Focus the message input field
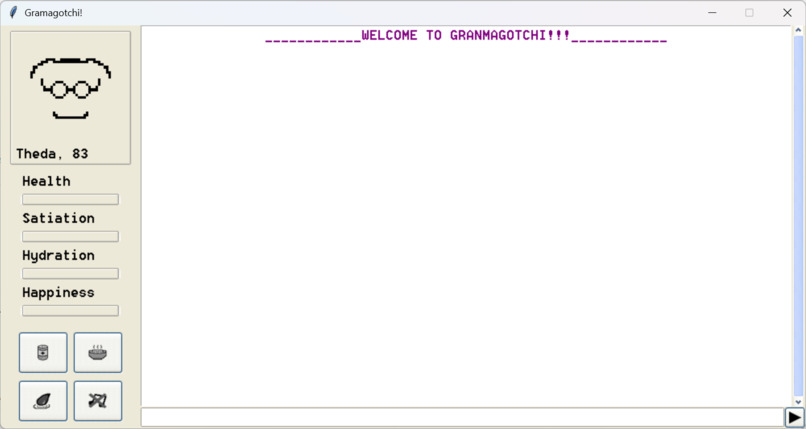Viewport: 806px width, 429px height. click(x=462, y=417)
